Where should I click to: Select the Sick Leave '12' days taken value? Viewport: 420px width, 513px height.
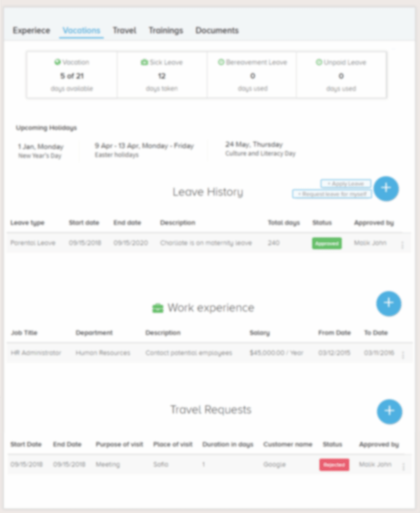(162, 76)
